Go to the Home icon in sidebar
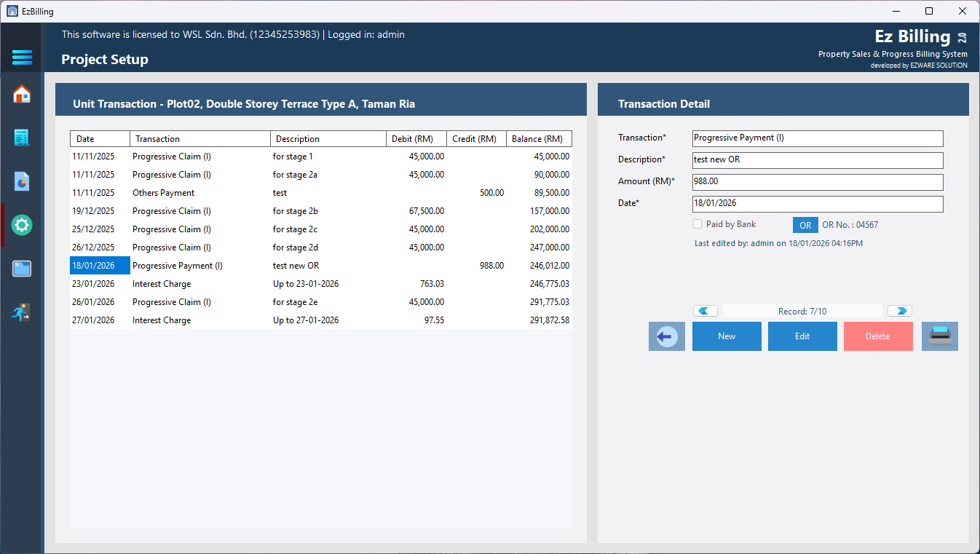This screenshot has height=554, width=980. point(22,94)
